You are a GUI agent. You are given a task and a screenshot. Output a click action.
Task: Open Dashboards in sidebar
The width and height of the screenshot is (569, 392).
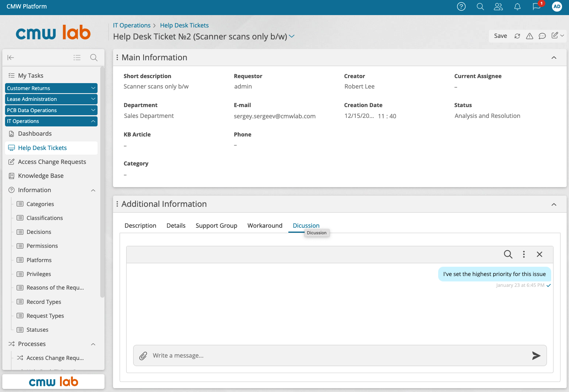coord(35,134)
